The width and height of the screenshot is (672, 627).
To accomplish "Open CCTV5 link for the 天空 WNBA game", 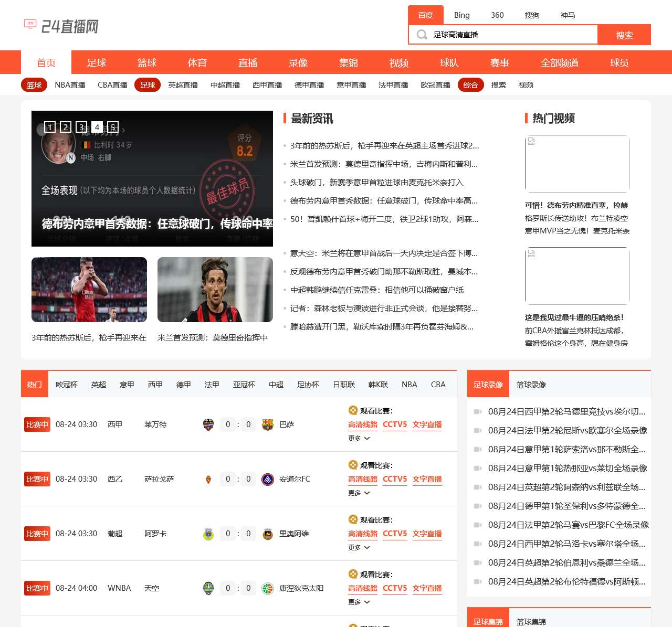I will 395,588.
